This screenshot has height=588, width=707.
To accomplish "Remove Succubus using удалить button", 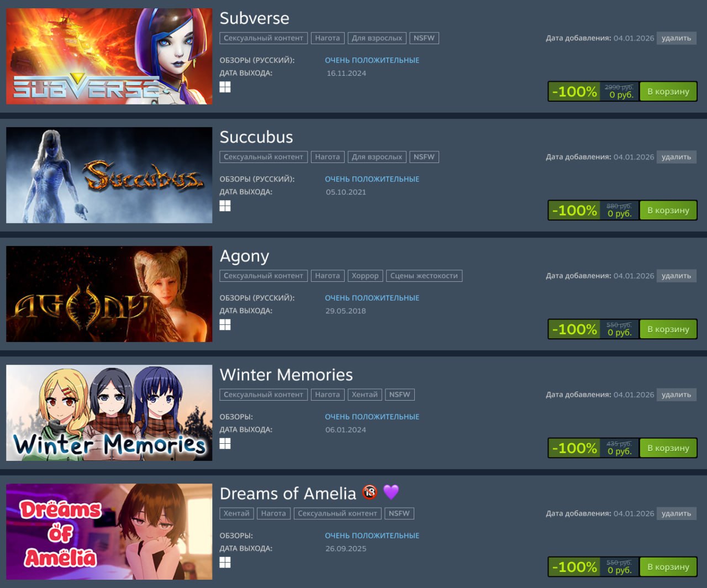I will click(x=676, y=157).
